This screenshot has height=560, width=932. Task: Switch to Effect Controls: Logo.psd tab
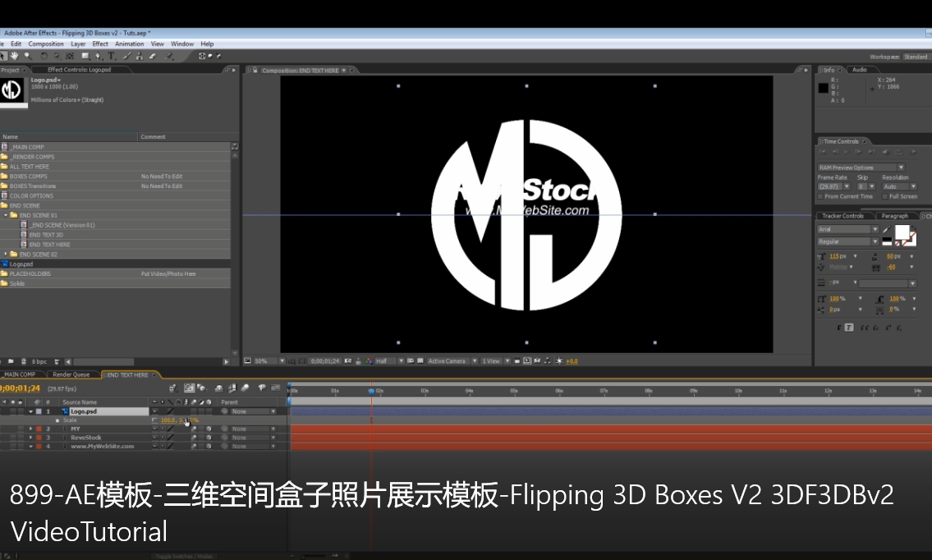tap(79, 70)
